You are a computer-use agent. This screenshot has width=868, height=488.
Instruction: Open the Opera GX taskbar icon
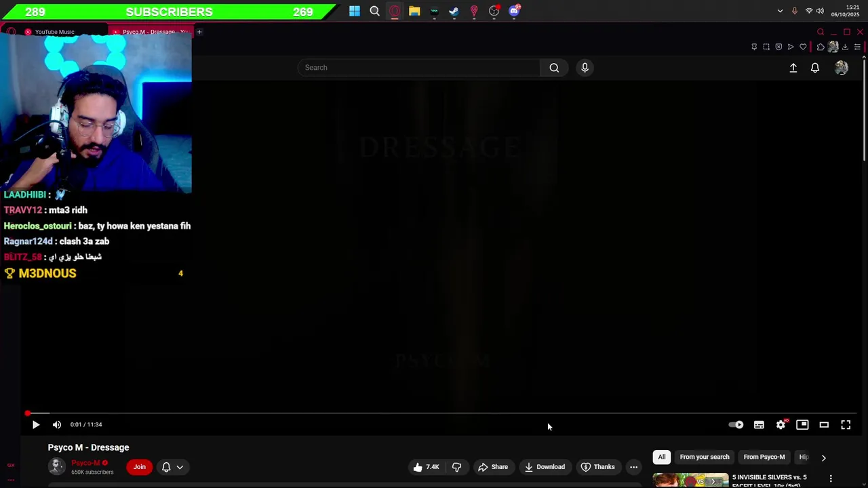click(395, 11)
